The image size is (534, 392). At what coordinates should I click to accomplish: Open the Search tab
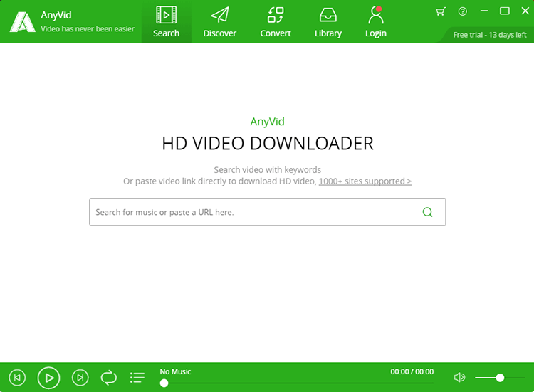166,21
